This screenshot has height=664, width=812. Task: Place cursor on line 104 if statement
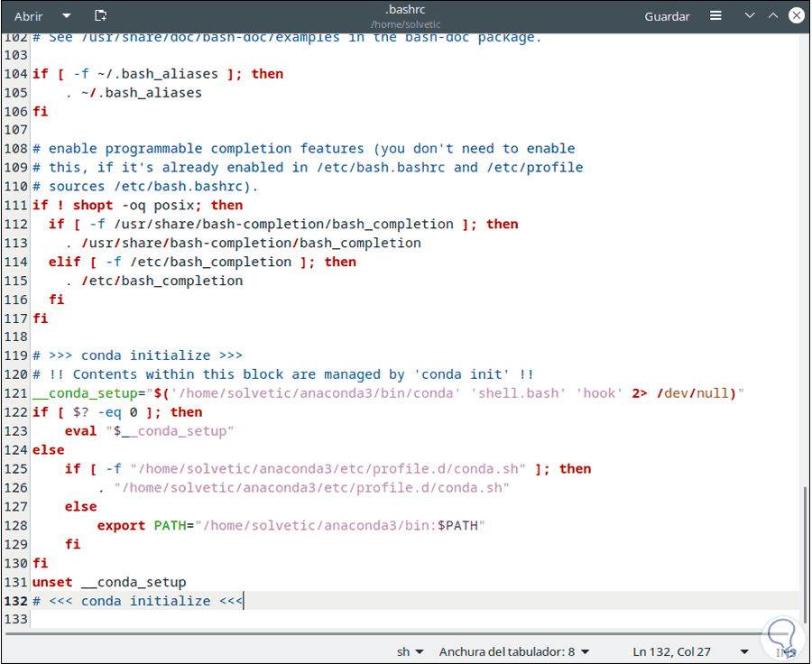[158, 74]
